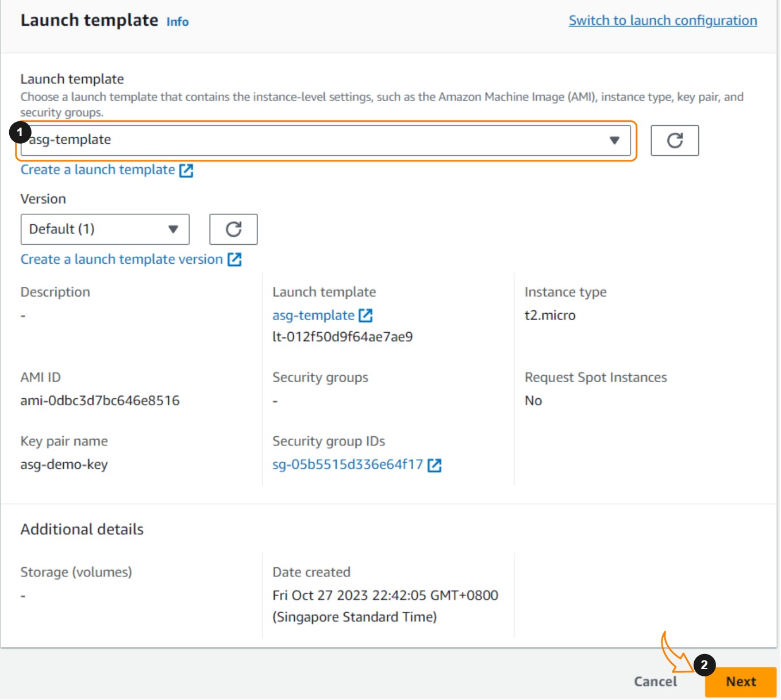The height and width of the screenshot is (700, 781).
Task: Open the Info link beside Launch template
Action: pyautogui.click(x=177, y=22)
